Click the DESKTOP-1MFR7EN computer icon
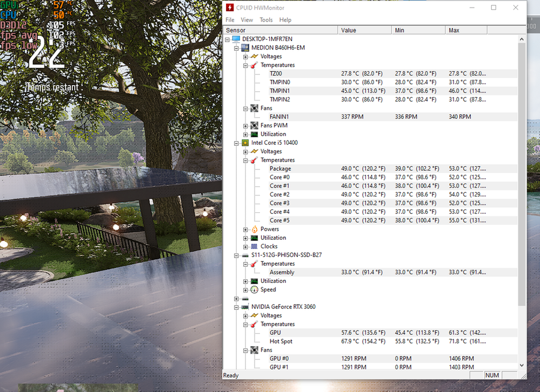Viewport: 540px width, 392px height. 236,39
